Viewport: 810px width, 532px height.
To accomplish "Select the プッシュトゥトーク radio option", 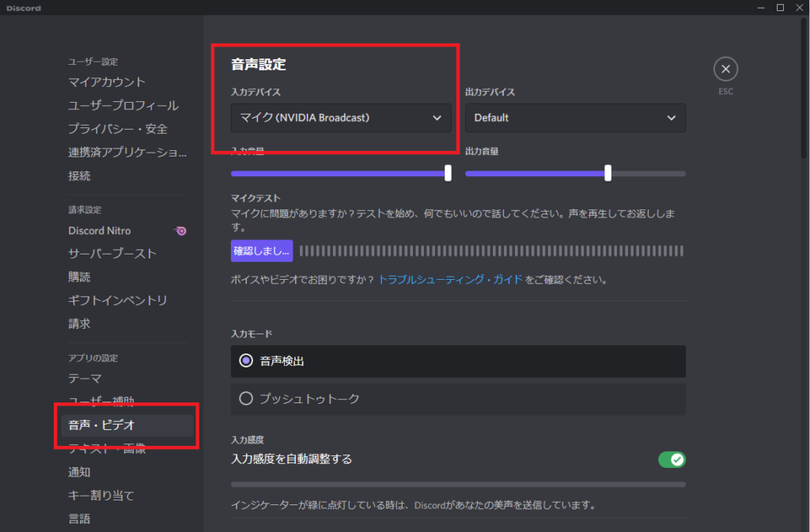I will pyautogui.click(x=246, y=399).
